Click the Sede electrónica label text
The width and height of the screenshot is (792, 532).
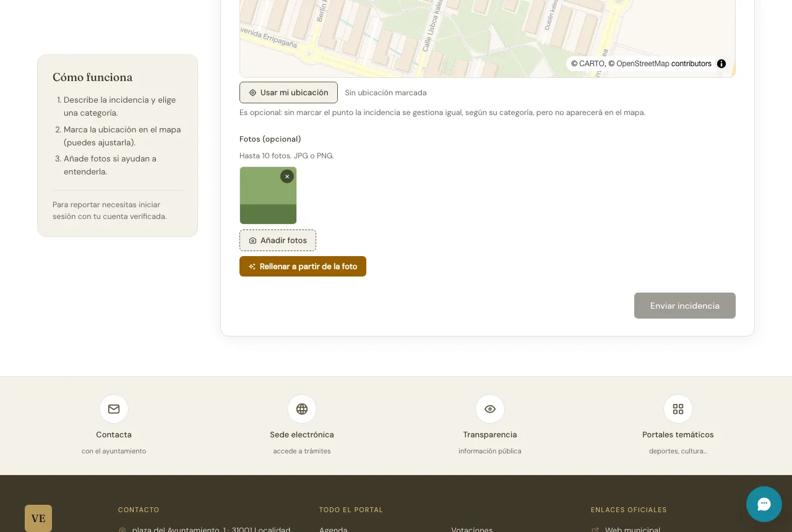(302, 435)
